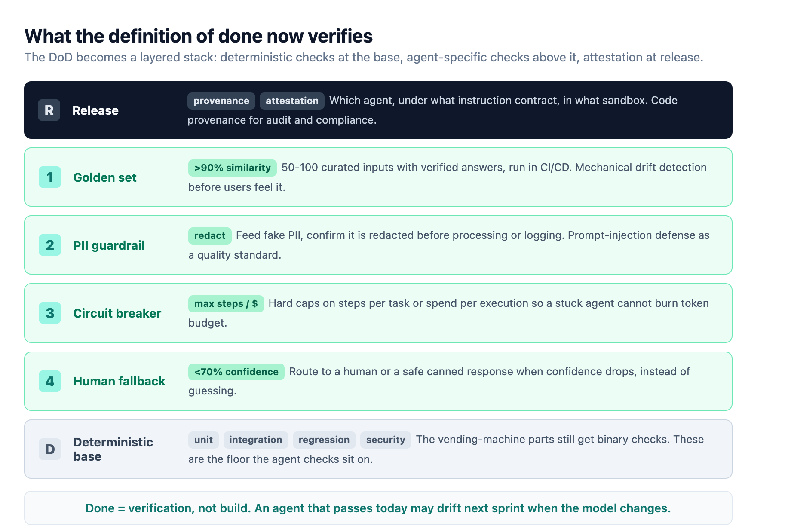Select the security tag
The width and height of the screenshot is (791, 532).
[x=386, y=440]
